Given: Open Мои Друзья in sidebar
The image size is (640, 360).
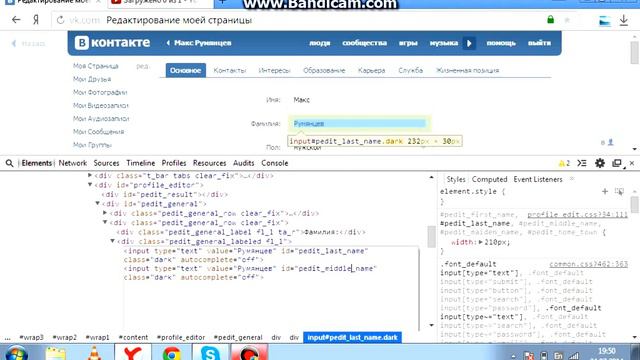Looking at the screenshot, I should tap(92, 79).
